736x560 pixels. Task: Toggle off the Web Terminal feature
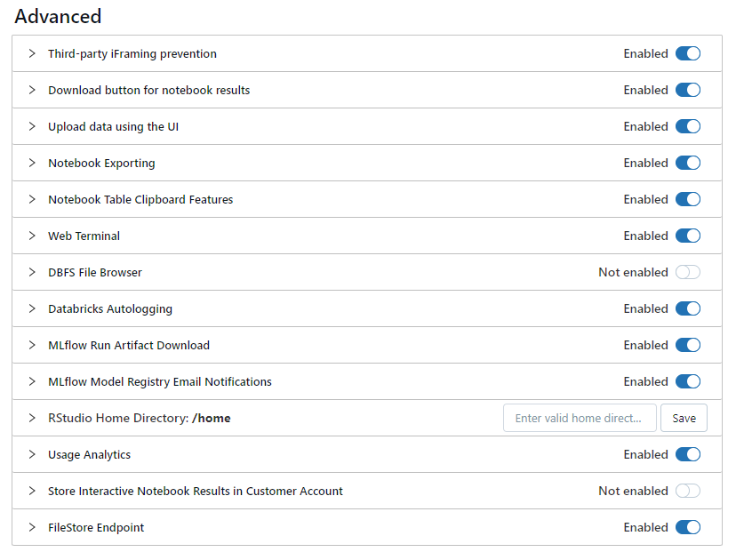pyautogui.click(x=688, y=236)
